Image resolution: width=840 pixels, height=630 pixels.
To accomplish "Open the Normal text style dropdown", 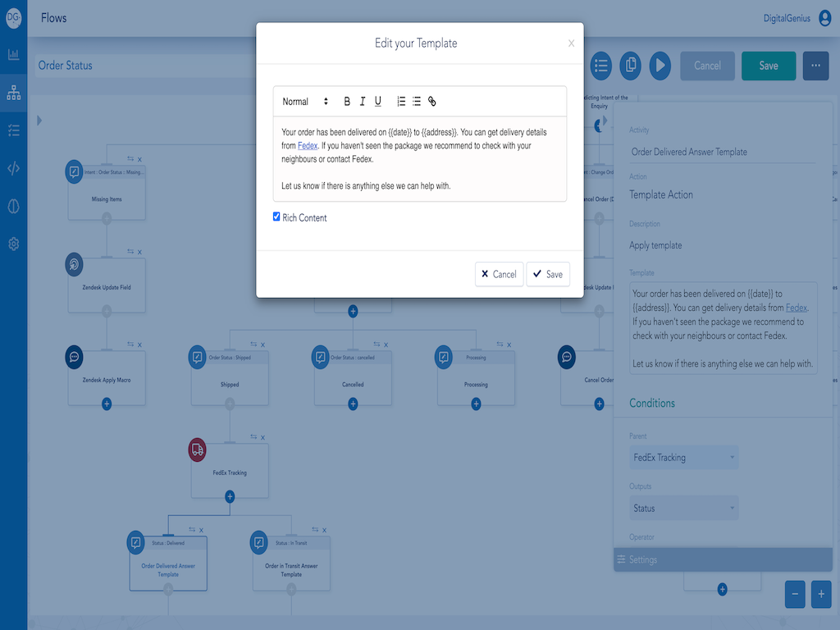I will 304,102.
